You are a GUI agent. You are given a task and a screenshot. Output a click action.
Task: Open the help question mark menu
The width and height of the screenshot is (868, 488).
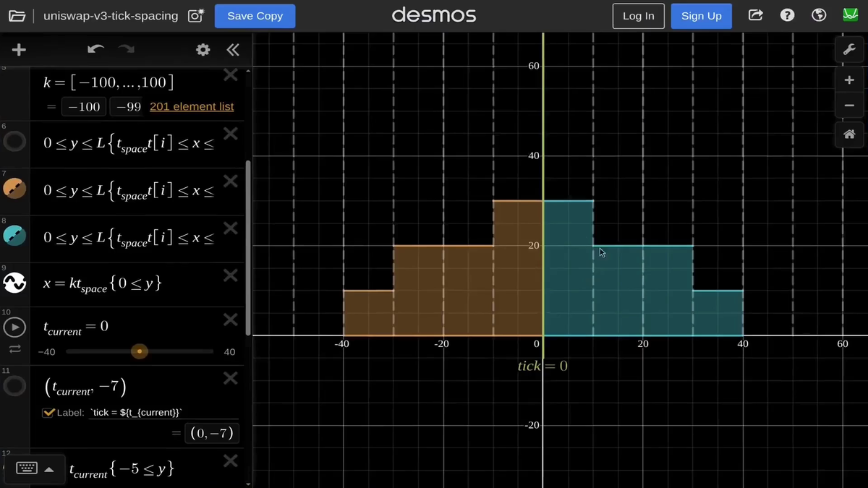click(788, 16)
